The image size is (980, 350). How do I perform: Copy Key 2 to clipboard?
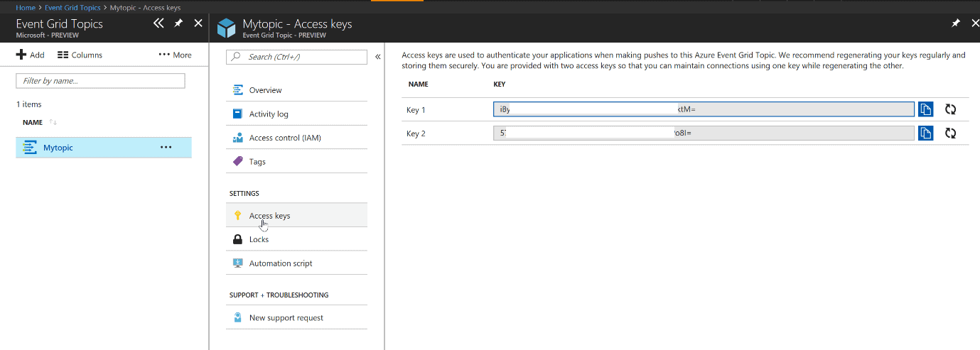[925, 133]
